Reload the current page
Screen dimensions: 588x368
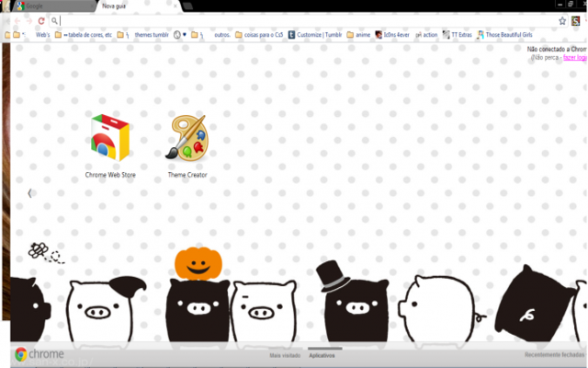click(x=41, y=21)
